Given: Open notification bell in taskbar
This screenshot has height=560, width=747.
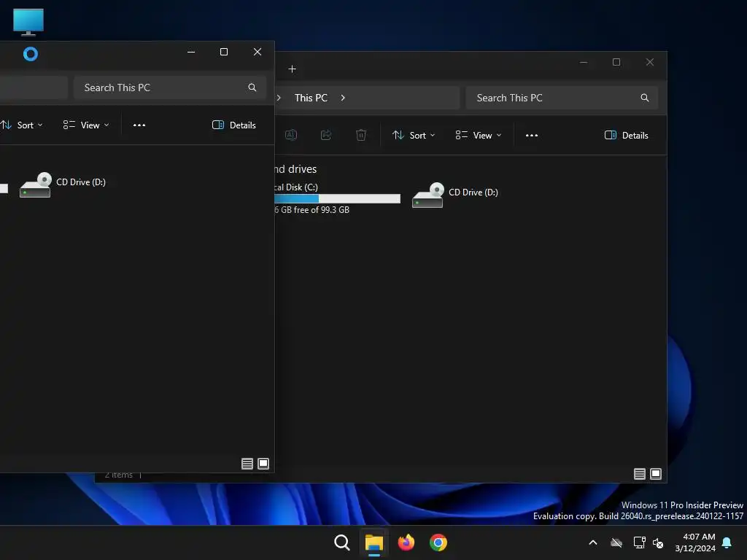Looking at the screenshot, I should pos(727,542).
